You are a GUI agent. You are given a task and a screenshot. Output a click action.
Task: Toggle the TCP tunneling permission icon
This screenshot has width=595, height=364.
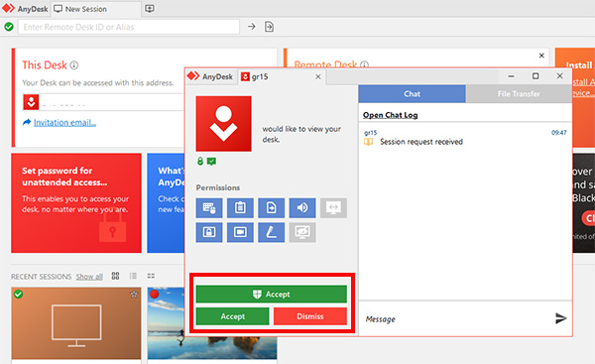(x=333, y=208)
